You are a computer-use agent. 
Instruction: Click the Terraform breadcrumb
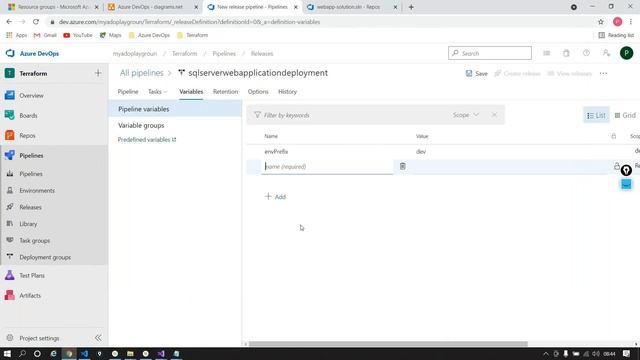coord(184,53)
